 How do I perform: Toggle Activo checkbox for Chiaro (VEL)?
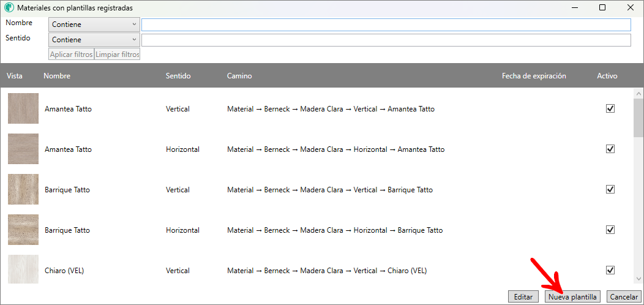(610, 270)
